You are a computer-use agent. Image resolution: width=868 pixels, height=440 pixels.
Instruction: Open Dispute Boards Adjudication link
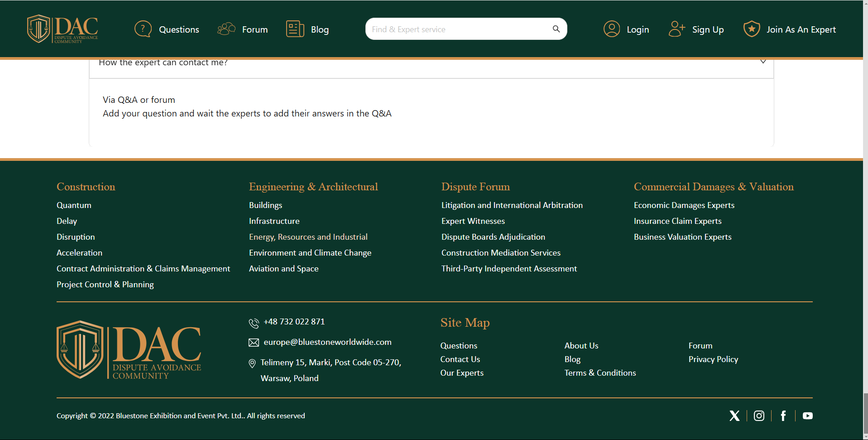coord(493,237)
